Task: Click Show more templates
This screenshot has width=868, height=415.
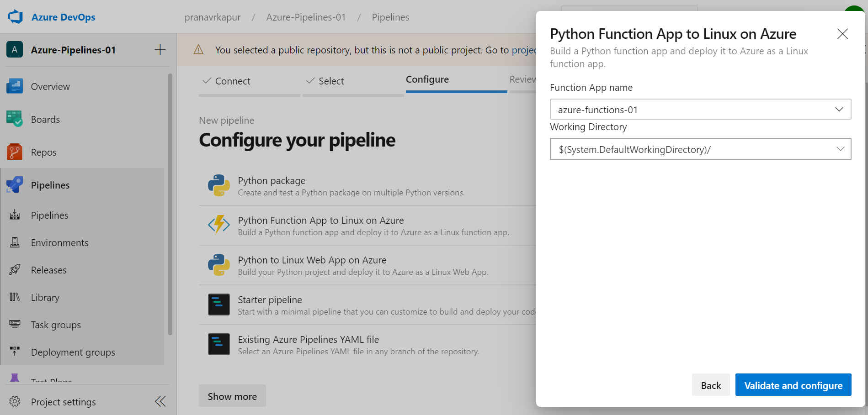Action: click(x=232, y=396)
